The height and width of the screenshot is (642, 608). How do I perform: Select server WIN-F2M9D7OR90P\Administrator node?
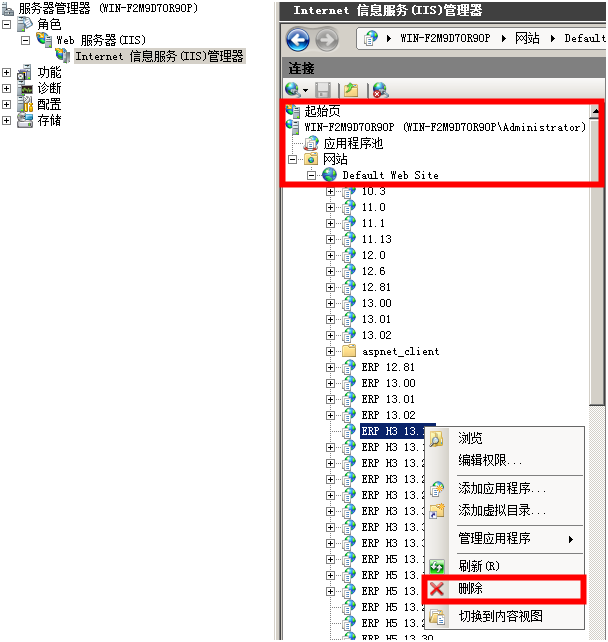[x=445, y=127]
